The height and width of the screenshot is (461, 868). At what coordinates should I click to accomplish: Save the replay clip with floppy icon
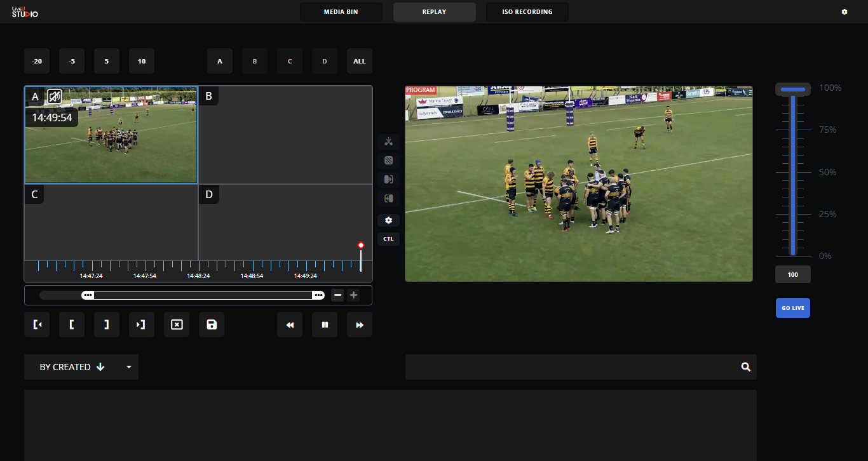(x=212, y=324)
